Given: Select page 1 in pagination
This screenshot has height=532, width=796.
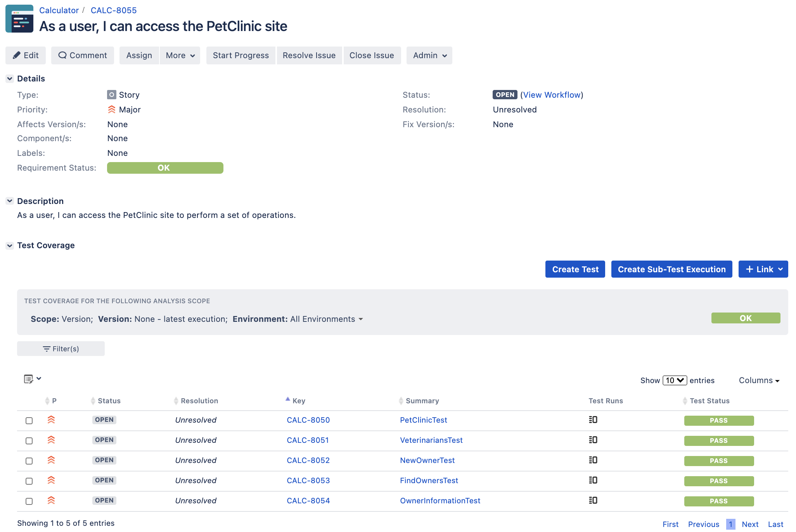Looking at the screenshot, I should (x=730, y=524).
